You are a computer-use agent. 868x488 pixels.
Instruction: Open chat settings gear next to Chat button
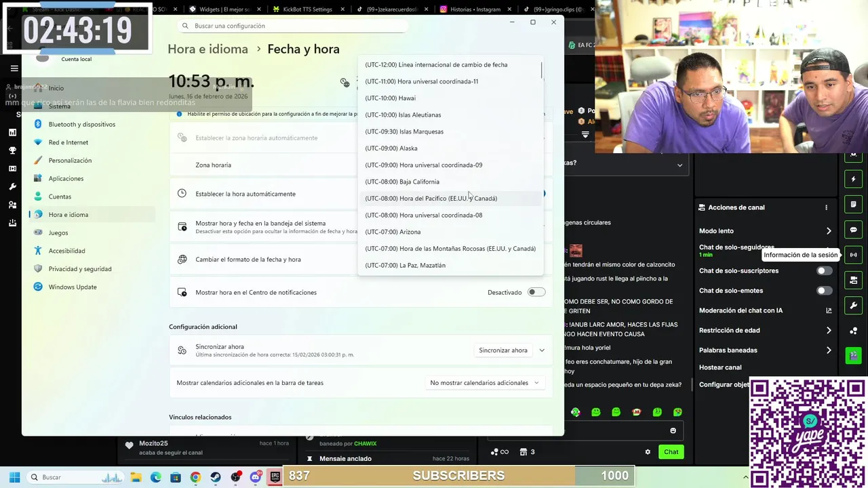[x=648, y=452]
